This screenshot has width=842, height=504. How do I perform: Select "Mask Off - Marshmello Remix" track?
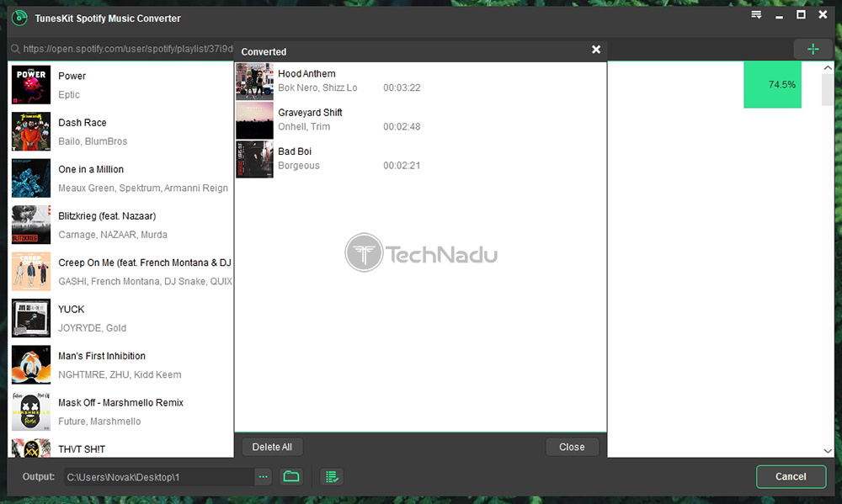[120, 403]
